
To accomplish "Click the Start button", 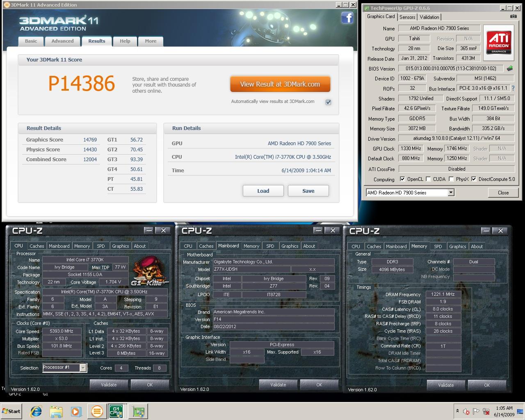I will (11, 411).
